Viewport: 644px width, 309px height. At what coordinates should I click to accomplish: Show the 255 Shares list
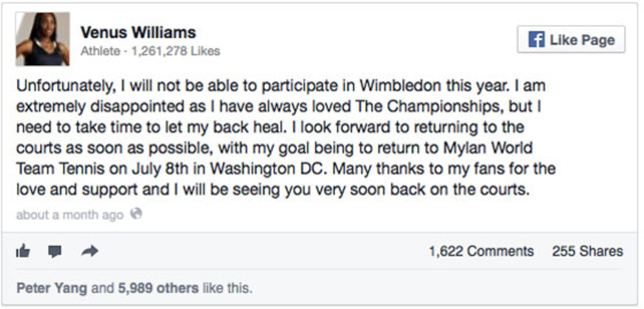(x=587, y=251)
